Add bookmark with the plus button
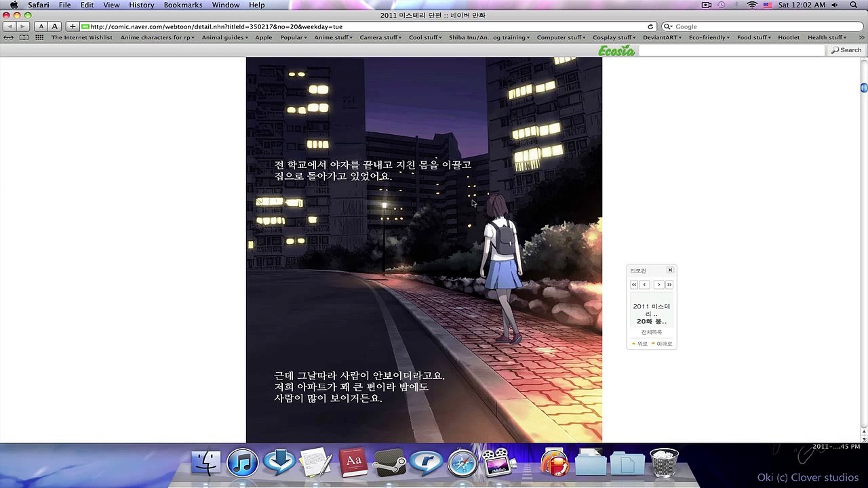 73,26
